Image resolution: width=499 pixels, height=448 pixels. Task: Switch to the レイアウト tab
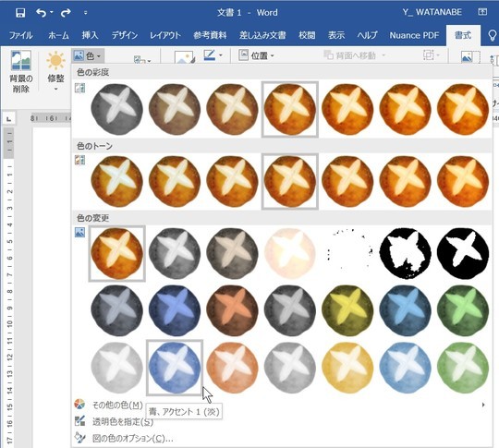tap(165, 35)
